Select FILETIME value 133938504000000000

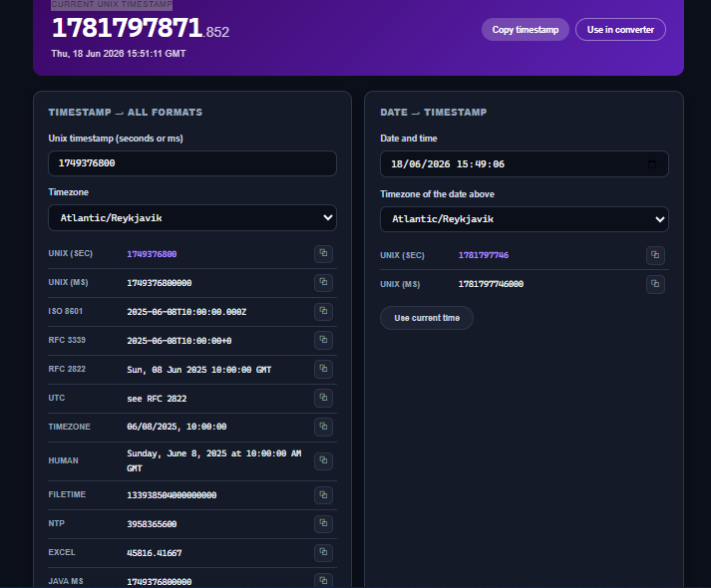pyautogui.click(x=172, y=495)
